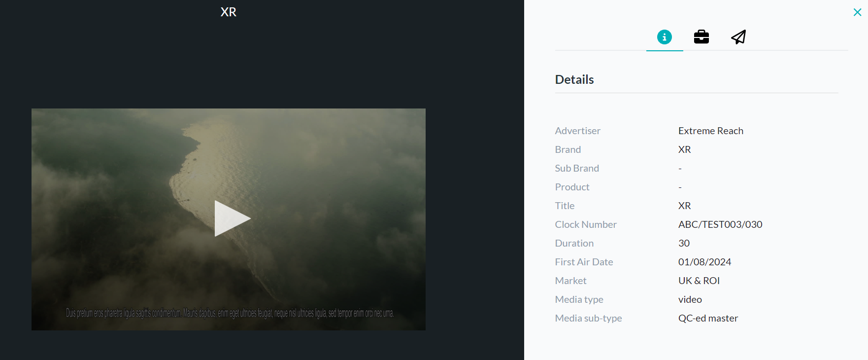The width and height of the screenshot is (868, 360).
Task: Click the Duration value 30
Action: coord(684,243)
